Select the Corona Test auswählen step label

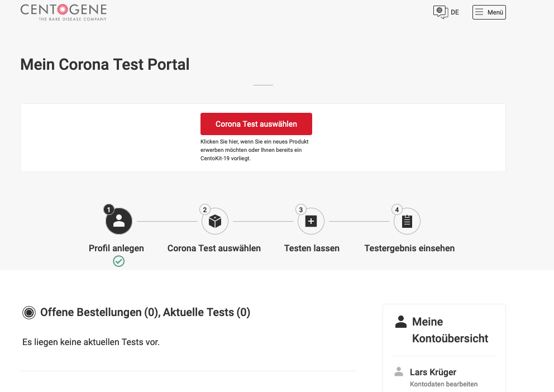pos(214,248)
